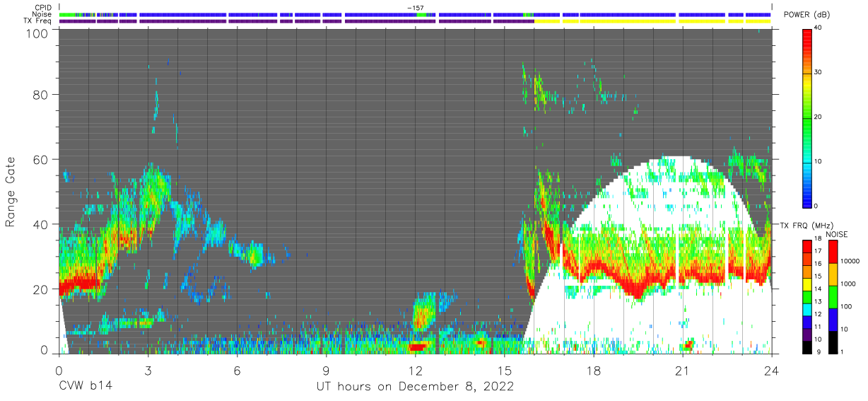Click the -157 CPID value marker
Screen dimensions: 868x401
(x=415, y=7)
